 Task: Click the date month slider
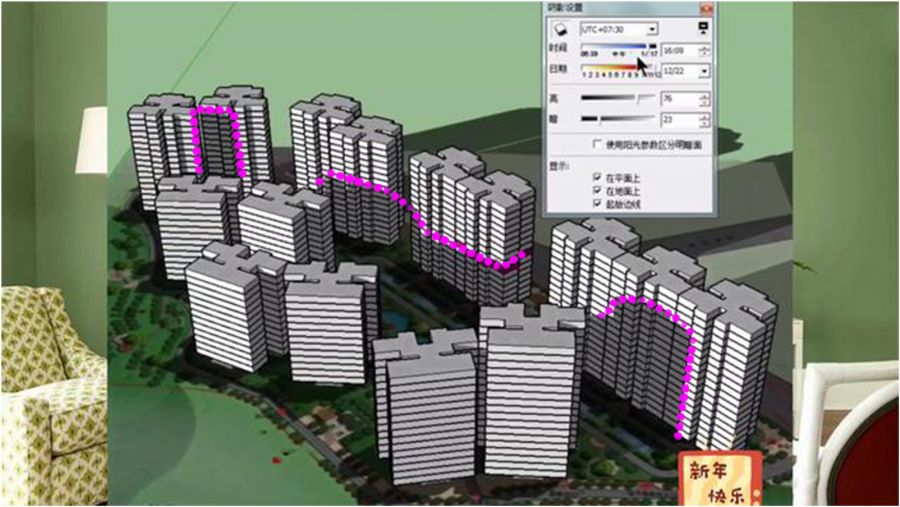[619, 68]
